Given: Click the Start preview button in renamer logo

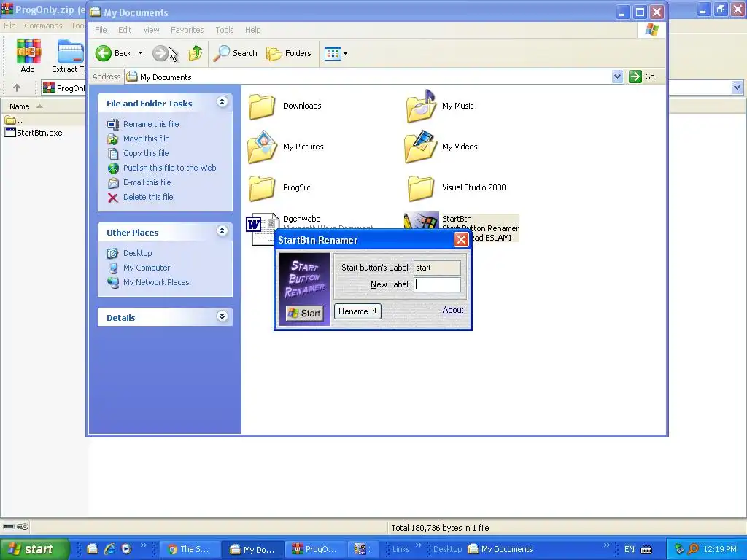Looking at the screenshot, I should point(304,313).
